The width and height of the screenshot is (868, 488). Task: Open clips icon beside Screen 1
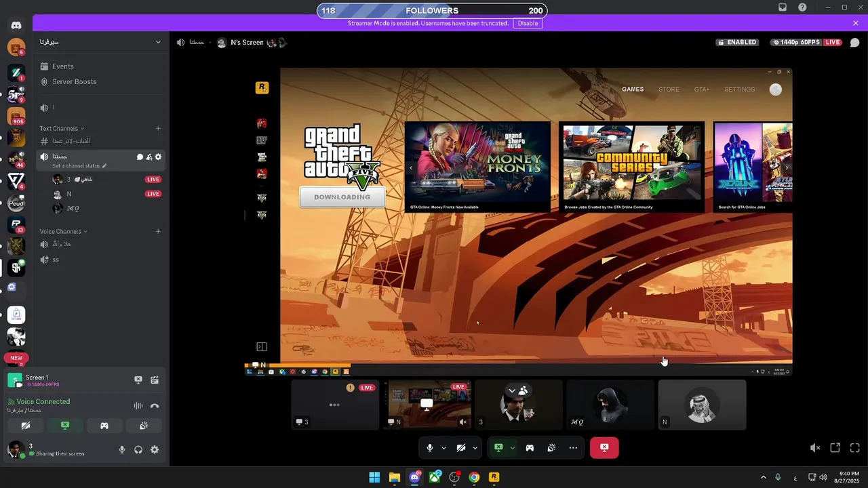(155, 380)
